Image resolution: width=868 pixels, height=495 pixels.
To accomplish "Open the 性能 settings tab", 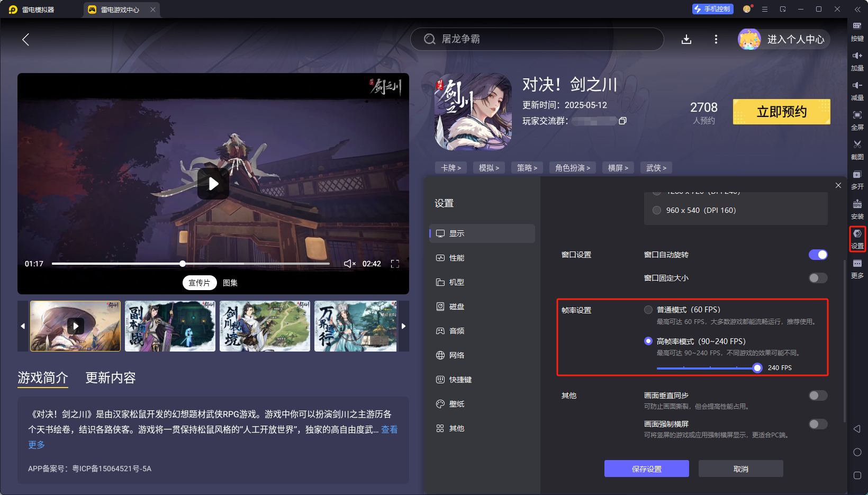I will coord(456,258).
